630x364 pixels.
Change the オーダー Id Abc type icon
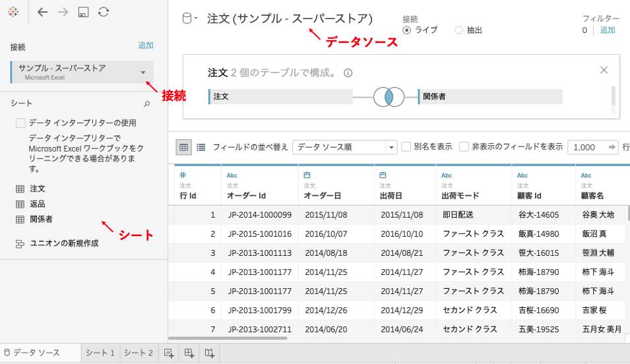click(232, 175)
